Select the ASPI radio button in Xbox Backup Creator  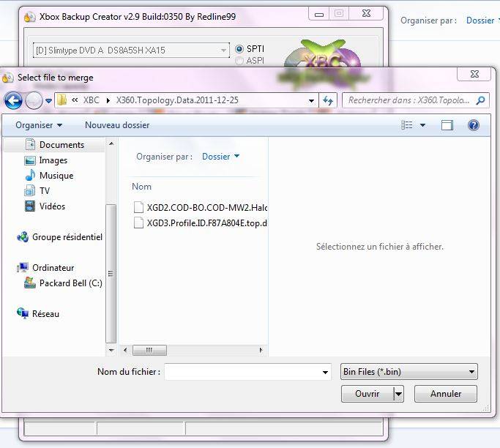click(239, 60)
